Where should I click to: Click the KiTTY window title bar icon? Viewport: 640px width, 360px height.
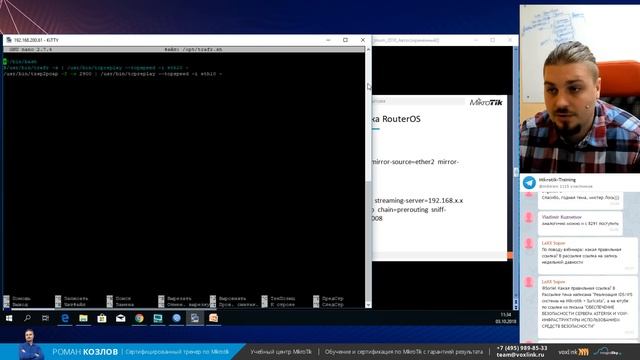(x=9, y=40)
